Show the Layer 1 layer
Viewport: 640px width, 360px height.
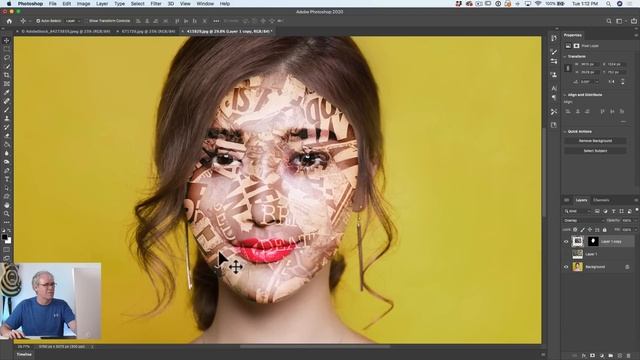click(566, 254)
